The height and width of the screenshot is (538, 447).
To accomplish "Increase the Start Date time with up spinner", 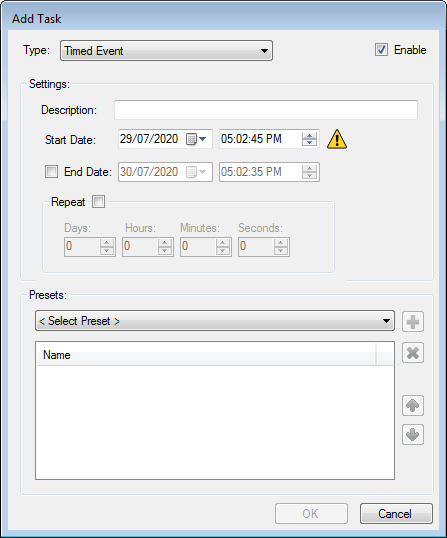I will click(309, 136).
